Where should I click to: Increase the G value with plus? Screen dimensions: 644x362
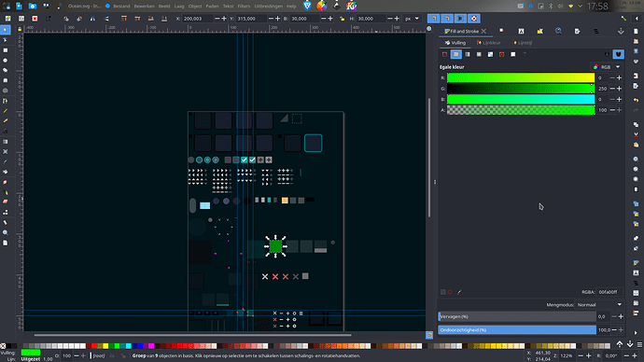click(x=619, y=89)
